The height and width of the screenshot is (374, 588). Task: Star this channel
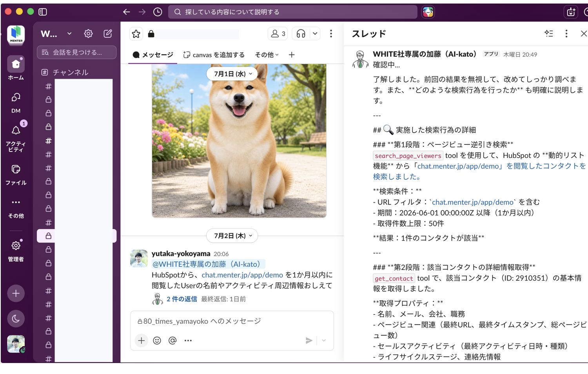click(x=136, y=34)
